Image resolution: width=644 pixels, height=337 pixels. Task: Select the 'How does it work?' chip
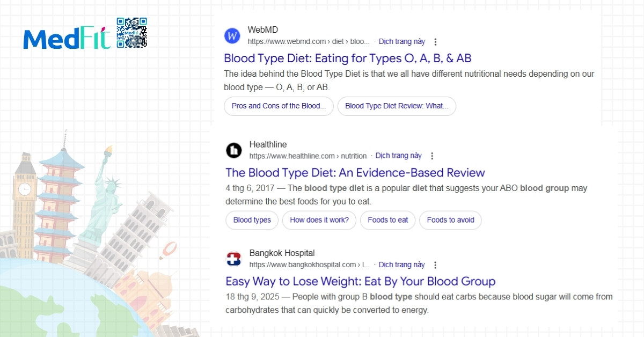pos(319,220)
